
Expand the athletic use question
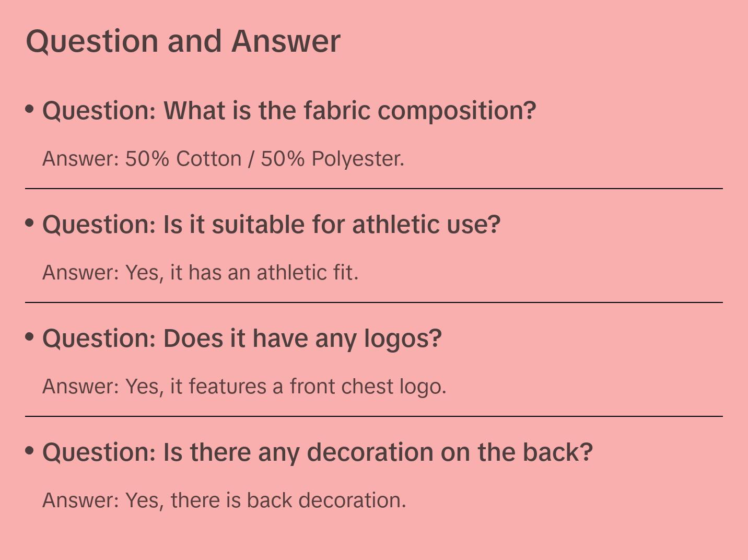[x=271, y=225]
